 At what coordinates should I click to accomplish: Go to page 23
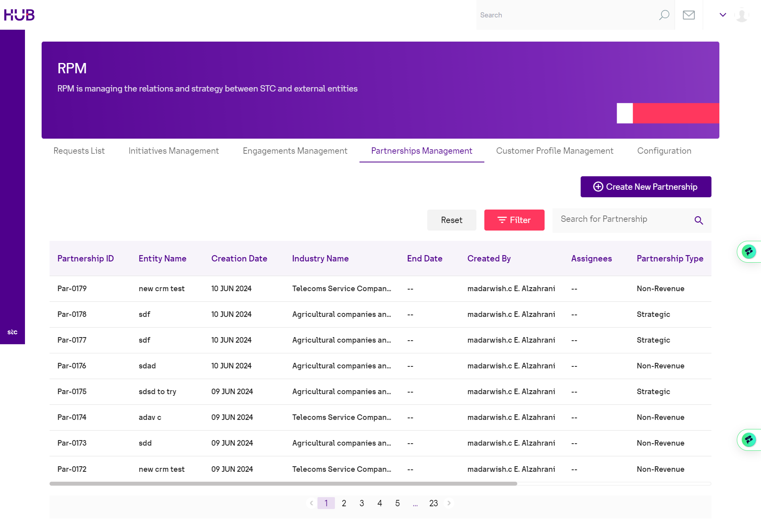tap(433, 503)
